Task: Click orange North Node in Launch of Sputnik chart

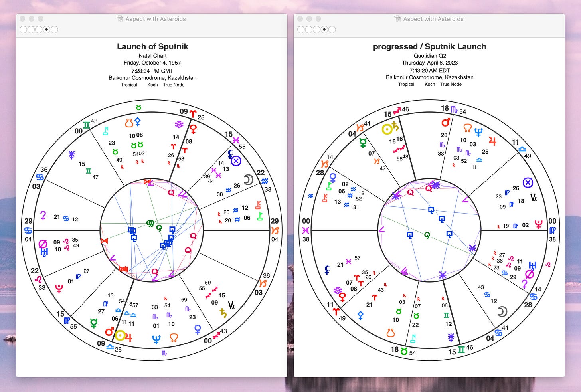Action: coord(174,338)
